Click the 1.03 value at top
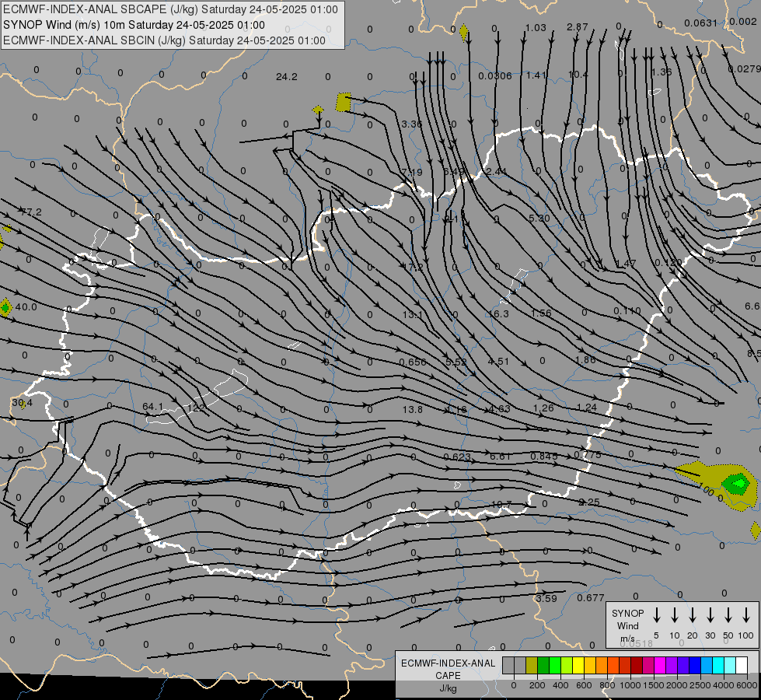 pyautogui.click(x=536, y=28)
